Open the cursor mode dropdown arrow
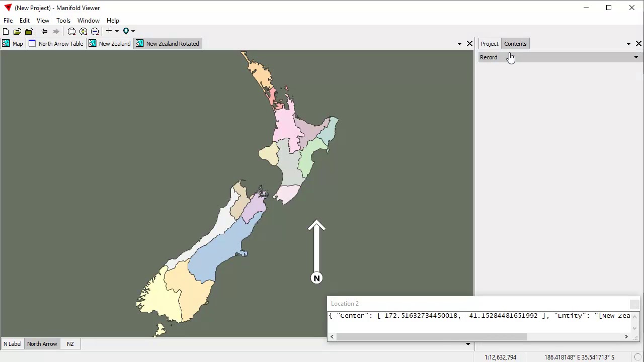 117,31
